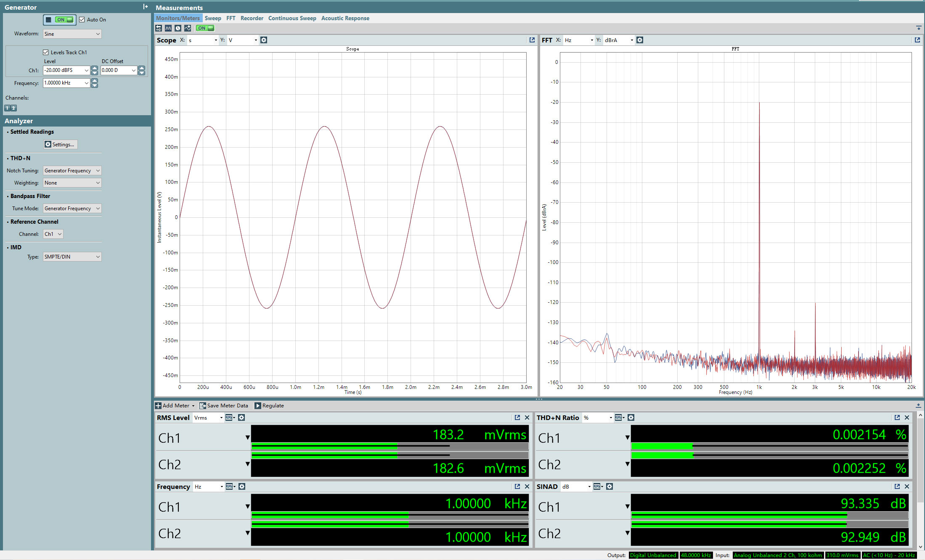
Task: Click the 48.0000 kHz output status
Action: (x=696, y=555)
